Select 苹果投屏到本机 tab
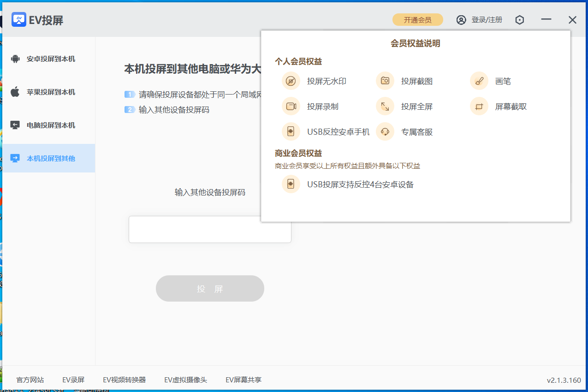588x392 pixels. point(48,92)
